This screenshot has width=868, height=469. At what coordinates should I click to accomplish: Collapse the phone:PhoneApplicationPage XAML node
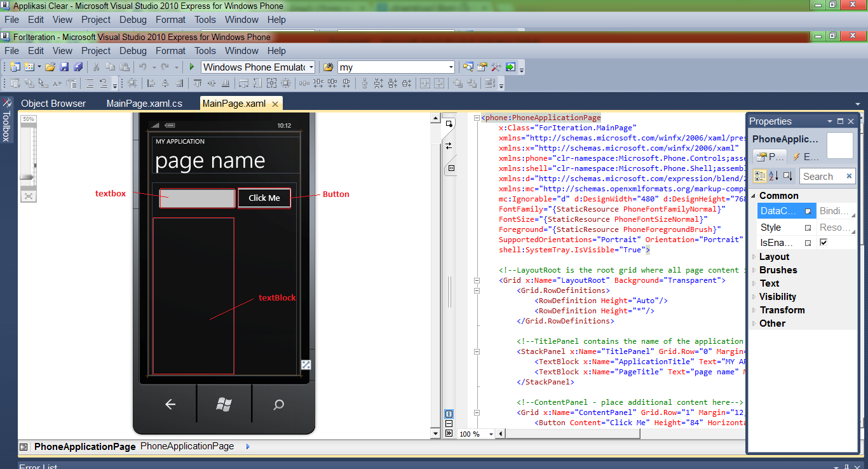point(477,118)
